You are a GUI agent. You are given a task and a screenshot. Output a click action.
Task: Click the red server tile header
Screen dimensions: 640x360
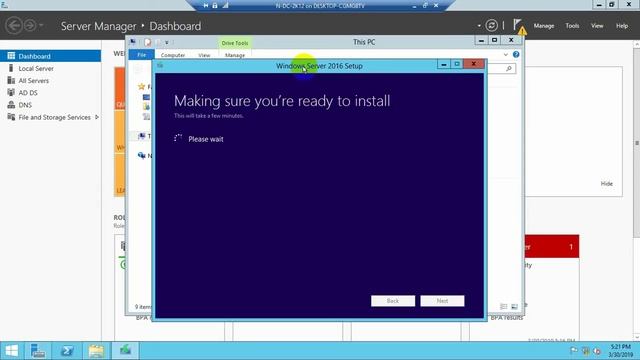551,246
